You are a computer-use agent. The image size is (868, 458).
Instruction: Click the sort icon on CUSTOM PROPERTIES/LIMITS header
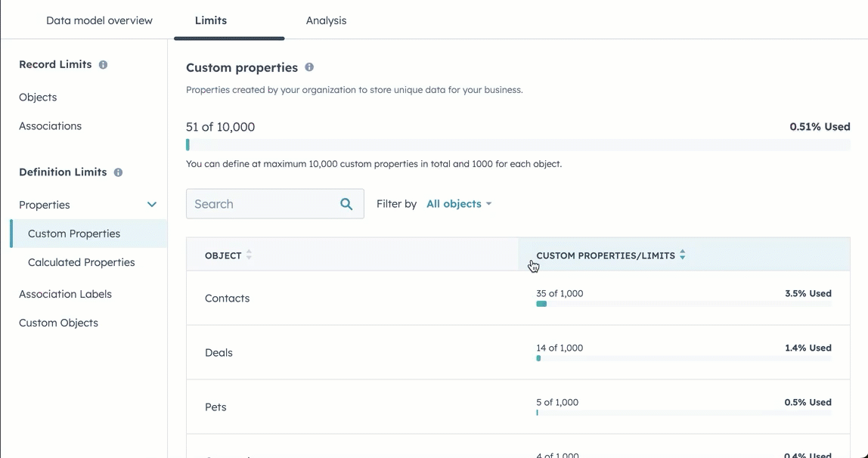coord(683,255)
